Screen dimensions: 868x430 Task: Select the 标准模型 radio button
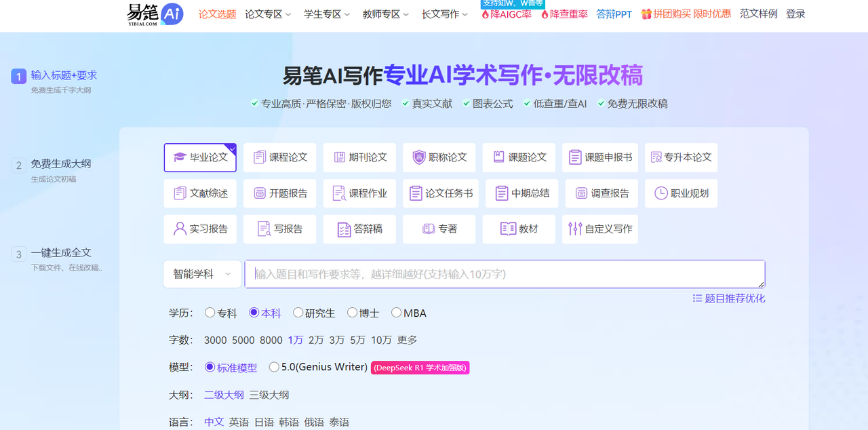210,367
